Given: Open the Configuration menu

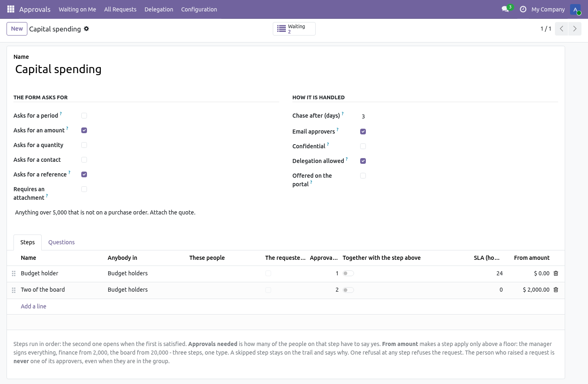Looking at the screenshot, I should pos(199,9).
